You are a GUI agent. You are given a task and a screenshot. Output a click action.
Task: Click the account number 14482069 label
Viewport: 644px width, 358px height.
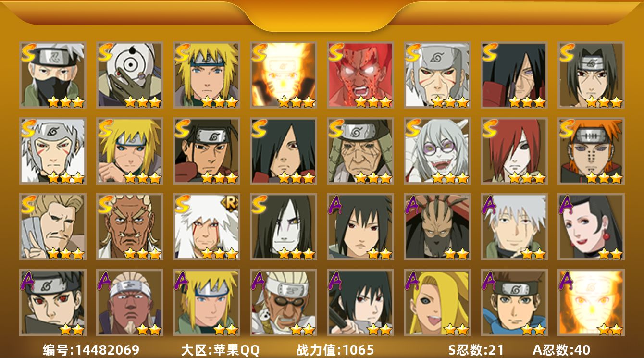91,350
